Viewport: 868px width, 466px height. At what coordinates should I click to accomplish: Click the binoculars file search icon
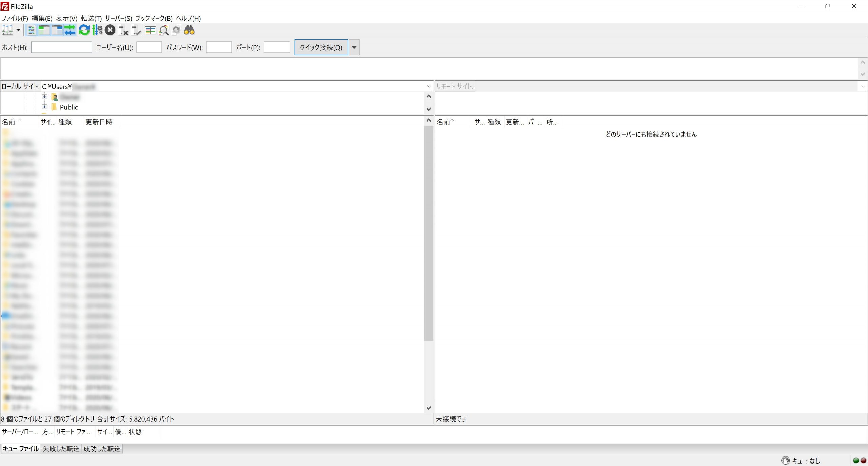pos(189,31)
